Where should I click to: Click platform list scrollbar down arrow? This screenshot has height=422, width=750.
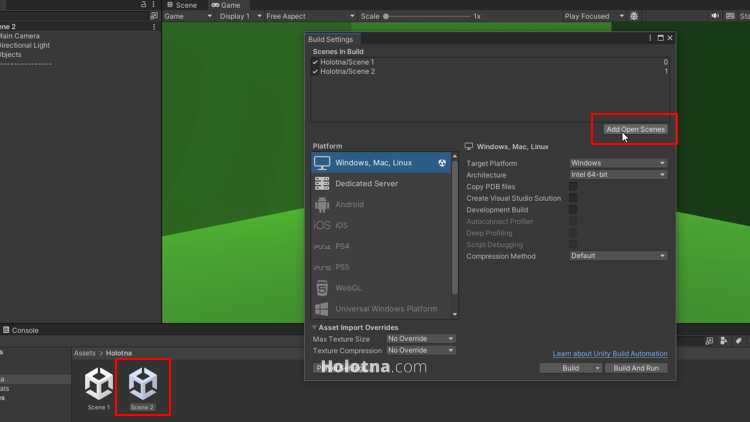(x=454, y=314)
